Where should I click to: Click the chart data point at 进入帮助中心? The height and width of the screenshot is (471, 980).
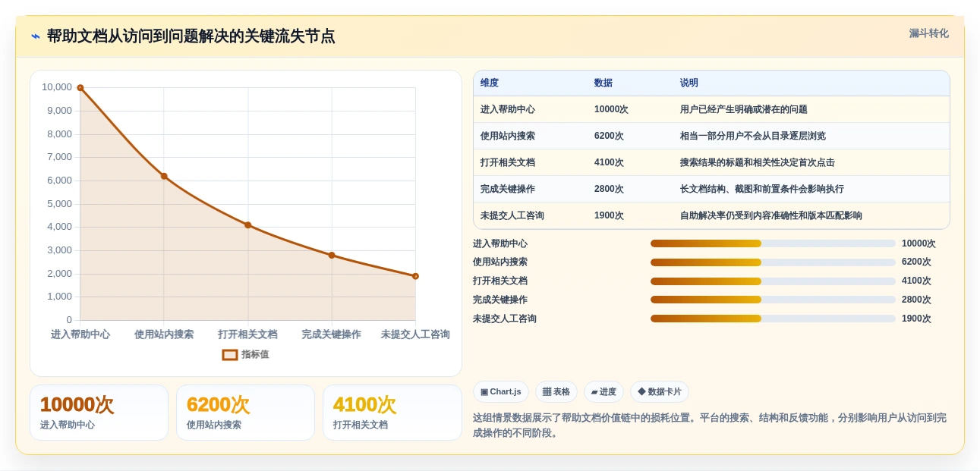click(80, 88)
